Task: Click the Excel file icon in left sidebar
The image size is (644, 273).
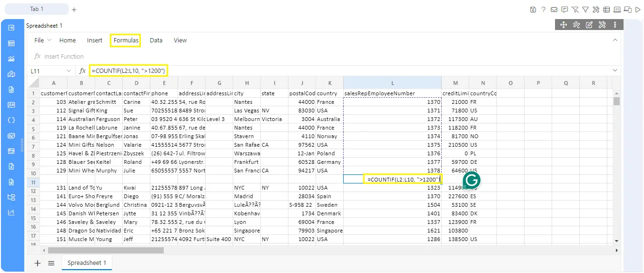Action: pos(11,166)
